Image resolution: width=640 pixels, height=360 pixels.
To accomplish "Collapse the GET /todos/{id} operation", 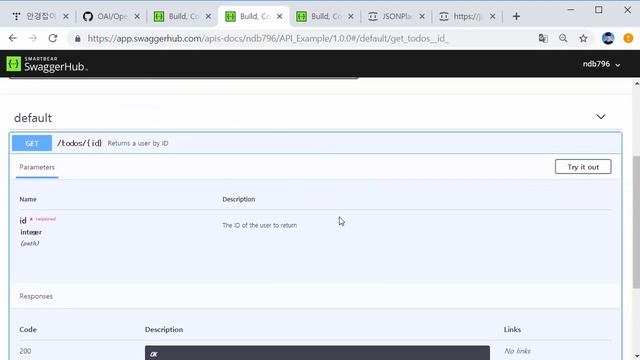I will [316, 143].
